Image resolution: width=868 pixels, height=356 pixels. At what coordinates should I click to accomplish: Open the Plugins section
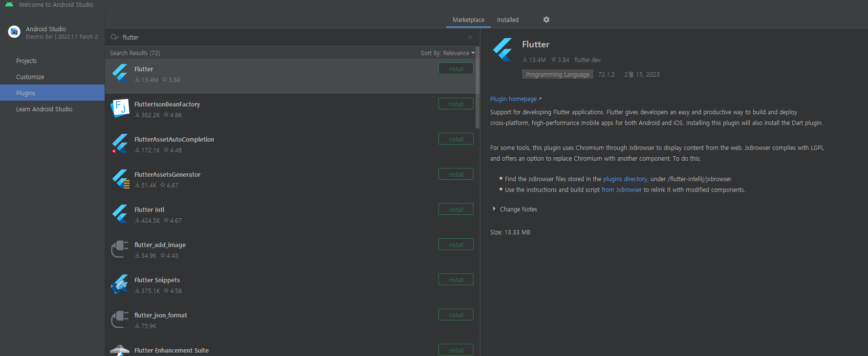[x=52, y=93]
